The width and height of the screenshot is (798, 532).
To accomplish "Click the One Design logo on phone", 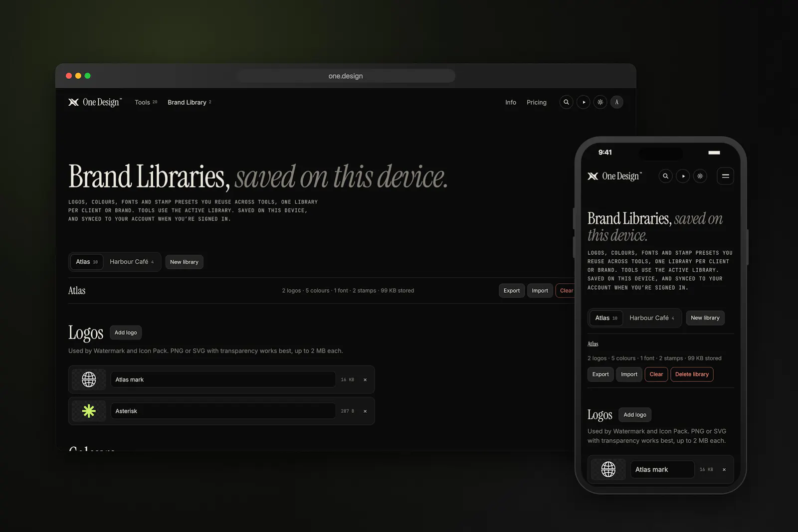I will (x=614, y=176).
